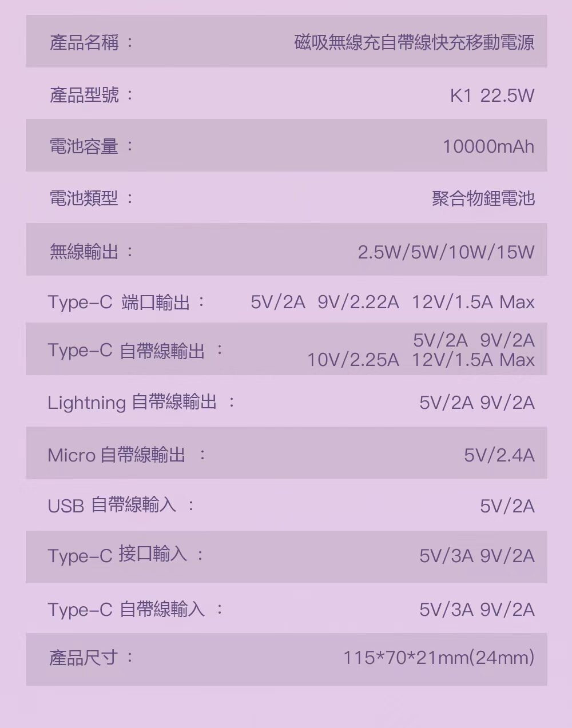Click the Type-C 接口輸入 label
This screenshot has width=572, height=728.
tap(117, 555)
